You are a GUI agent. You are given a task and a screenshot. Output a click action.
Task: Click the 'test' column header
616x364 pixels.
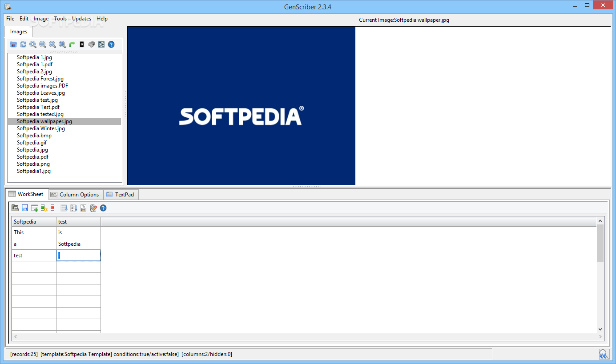point(79,221)
